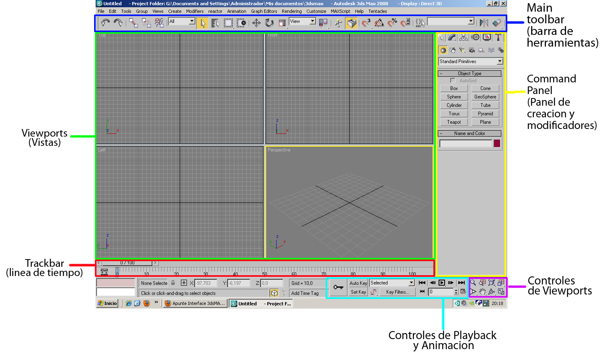Screen dimensions: 603x364
Task: Open the named selection sets dropdown
Action: point(451,21)
